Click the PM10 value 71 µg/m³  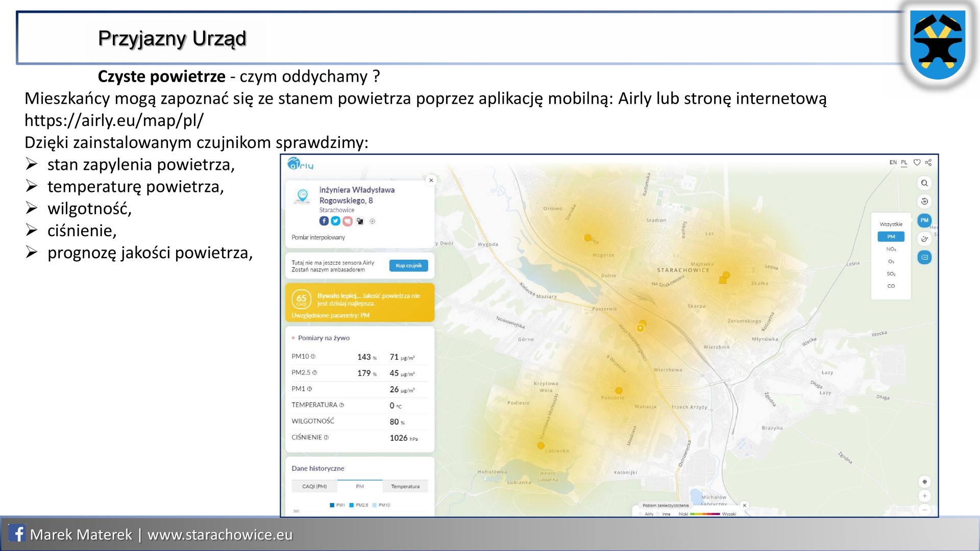pos(402,357)
